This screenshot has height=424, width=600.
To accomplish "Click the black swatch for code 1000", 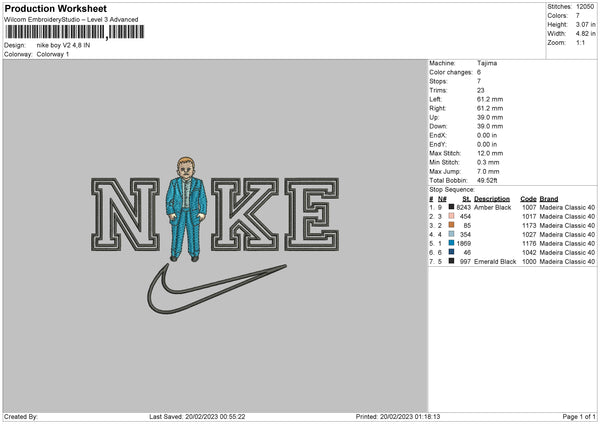I will [451, 261].
